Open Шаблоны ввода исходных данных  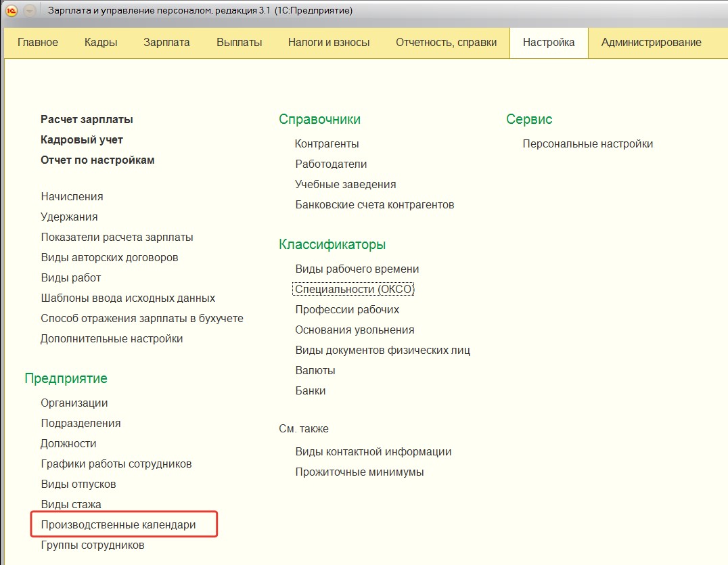pos(128,298)
